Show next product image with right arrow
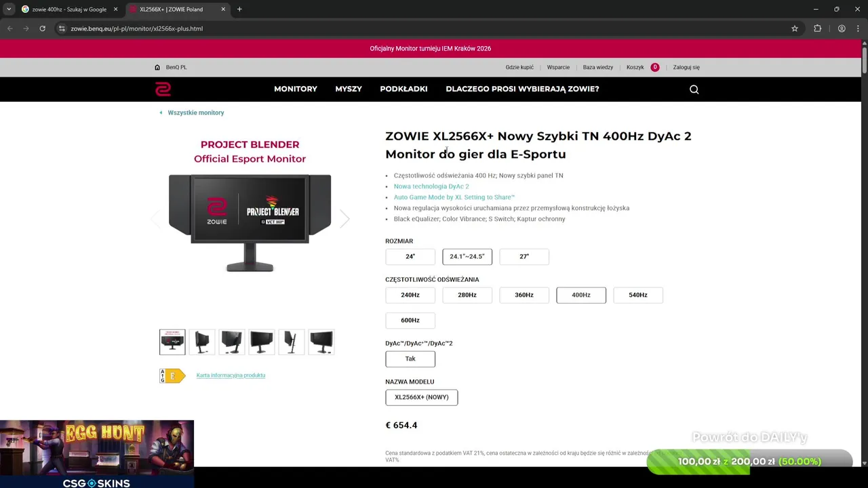Image resolution: width=868 pixels, height=488 pixels. coord(344,218)
